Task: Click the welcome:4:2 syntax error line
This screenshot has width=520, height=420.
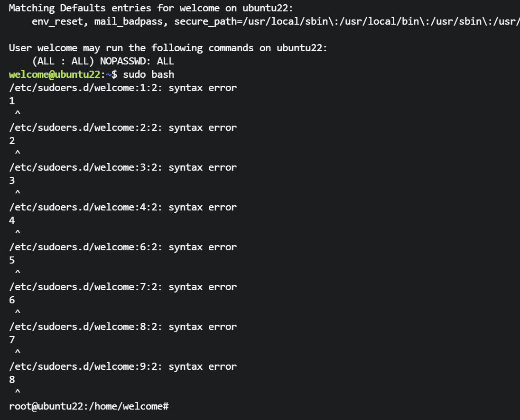Action: pos(123,207)
